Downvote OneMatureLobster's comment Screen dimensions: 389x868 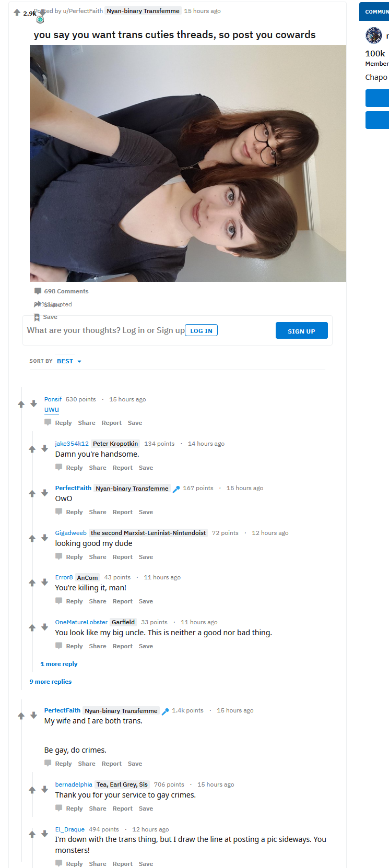tap(44, 627)
